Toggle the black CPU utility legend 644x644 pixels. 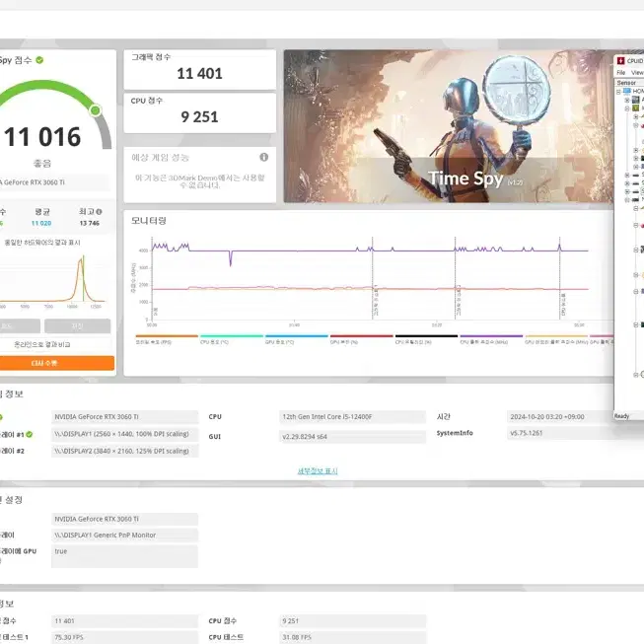(x=426, y=339)
